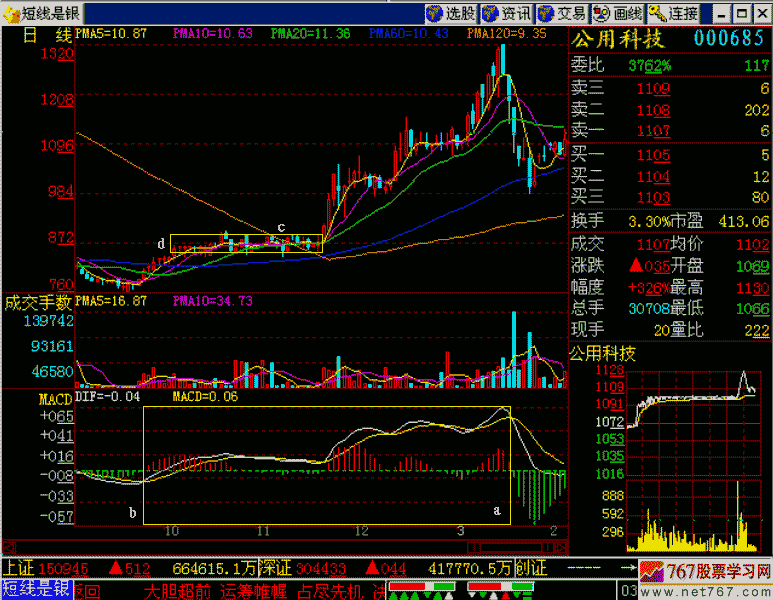773x600 pixels.
Task: Click the chart's horizontal timeline scrollbar
Action: click(300, 547)
